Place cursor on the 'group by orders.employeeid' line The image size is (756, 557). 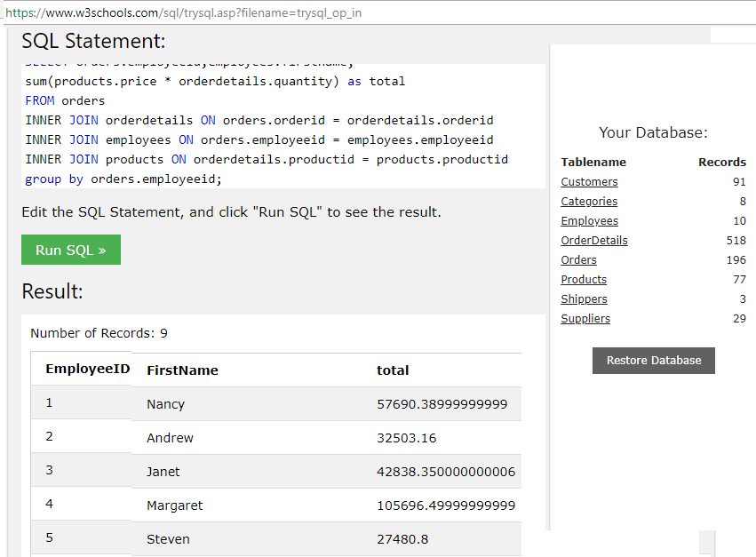[123, 179]
